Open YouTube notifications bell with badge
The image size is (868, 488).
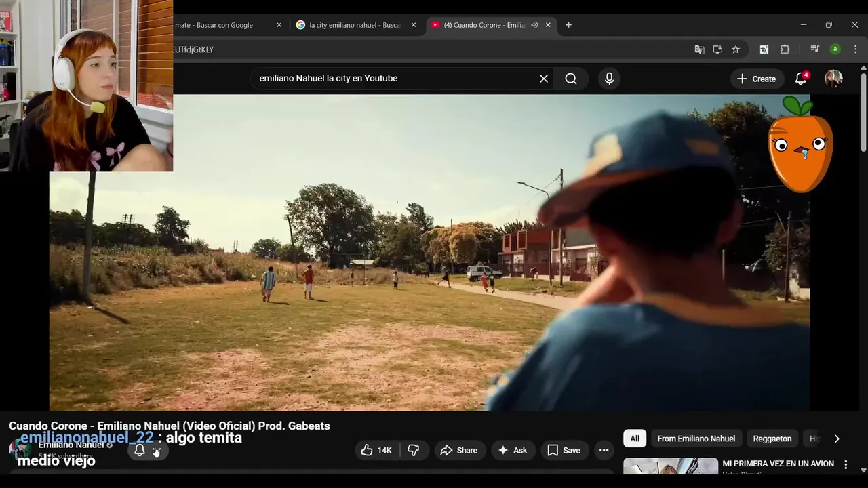(801, 79)
